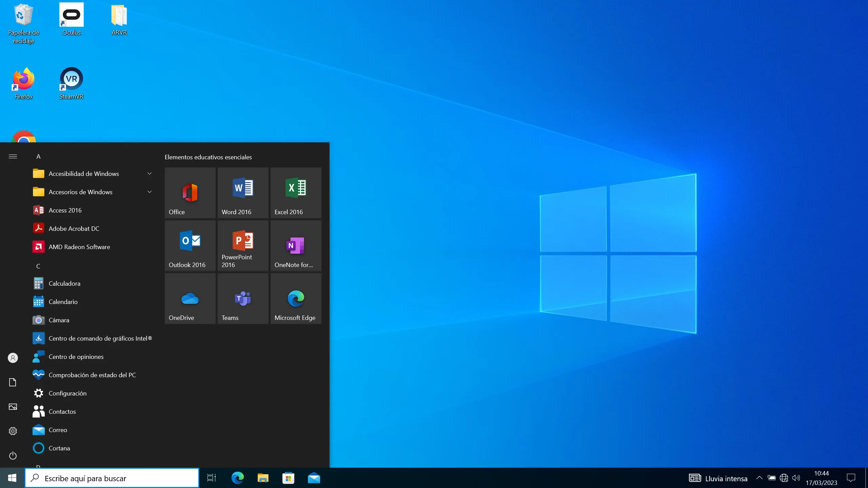Open AMD Radeon Software

92,247
